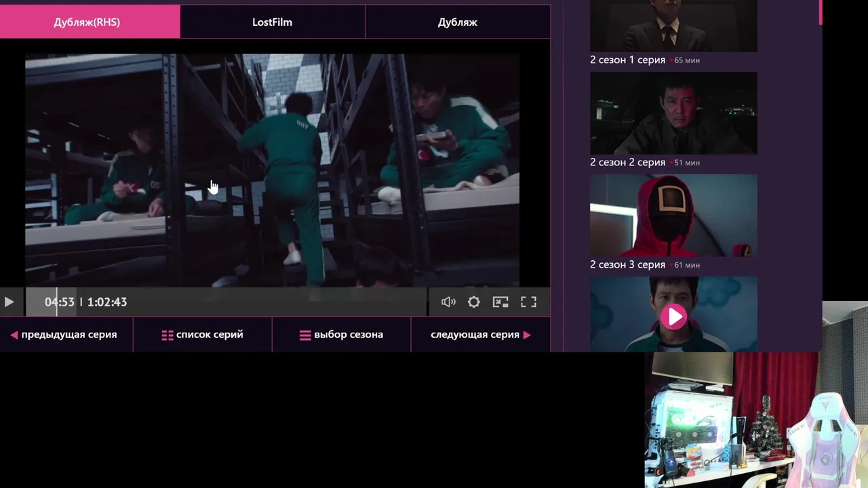Screen dimensions: 868x488
Task: Enter fullscreen with the expand icon
Action: (528, 302)
